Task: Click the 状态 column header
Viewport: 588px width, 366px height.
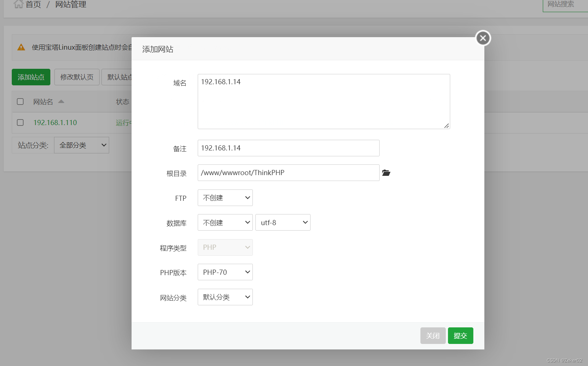Action: [x=122, y=102]
